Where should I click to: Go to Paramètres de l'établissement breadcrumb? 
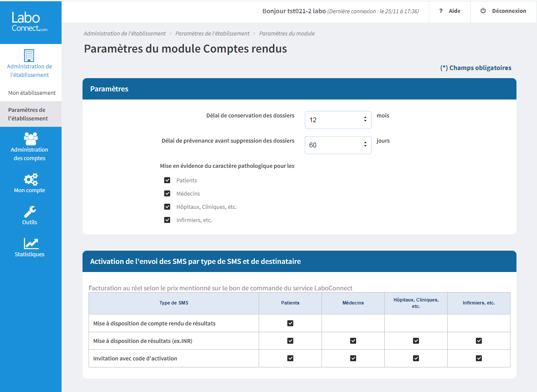point(212,33)
